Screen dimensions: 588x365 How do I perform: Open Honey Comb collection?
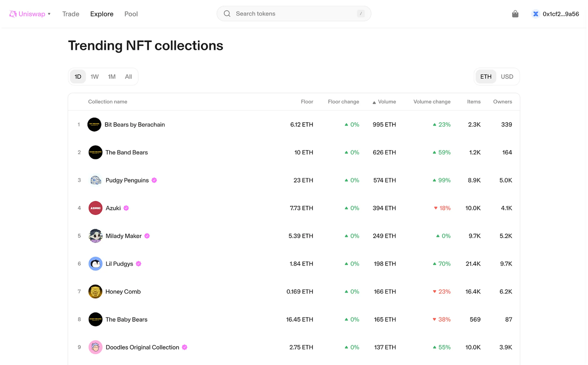[123, 292]
